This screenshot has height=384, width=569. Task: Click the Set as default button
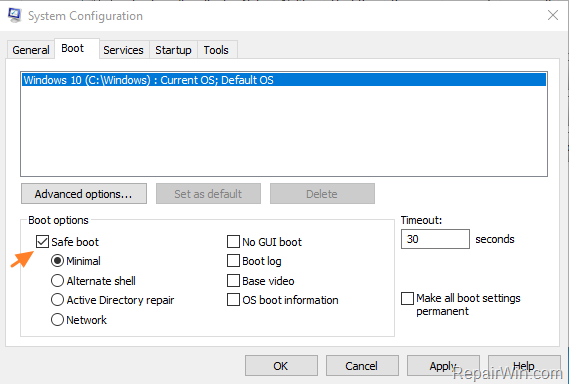point(208,194)
